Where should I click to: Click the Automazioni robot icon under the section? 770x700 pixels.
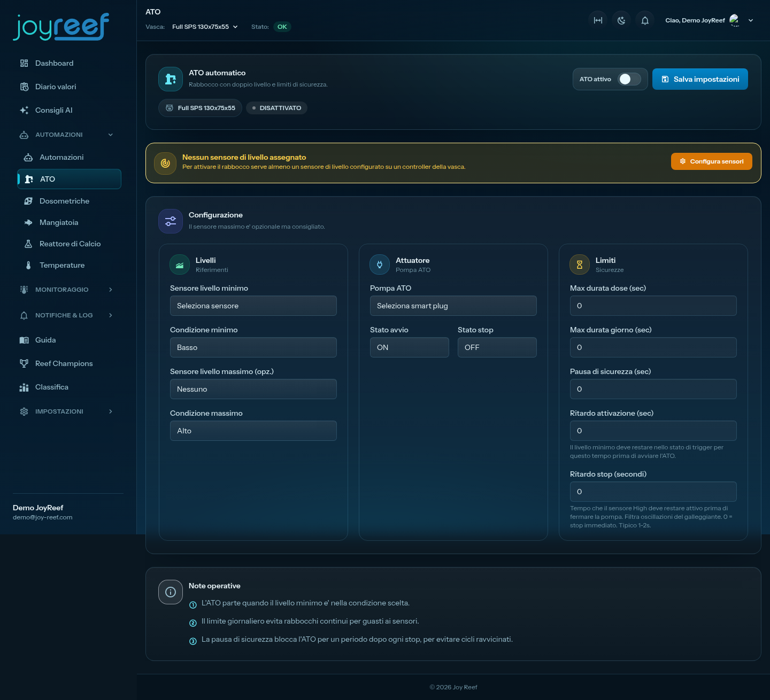coord(28,157)
